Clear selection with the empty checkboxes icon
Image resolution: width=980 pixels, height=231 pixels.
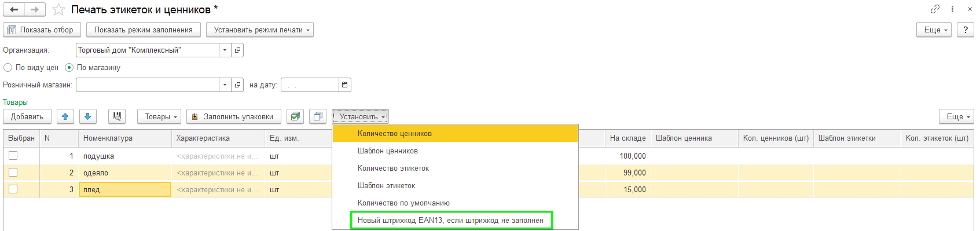[x=318, y=116]
